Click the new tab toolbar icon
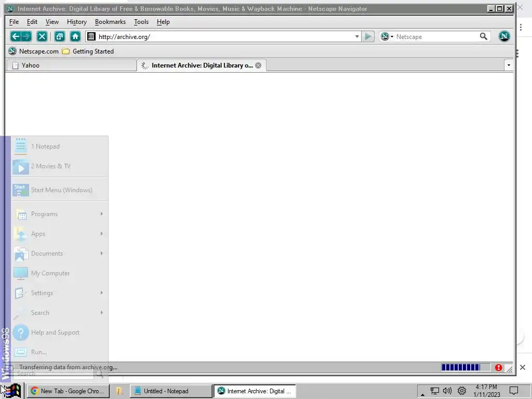This screenshot has width=532, height=399. pyautogui.click(x=59, y=36)
